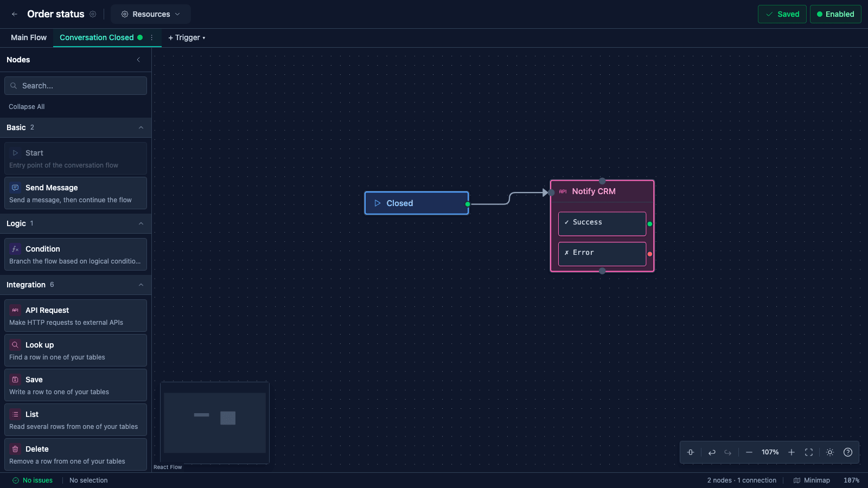Open the Resources dropdown
868x488 pixels.
151,14
